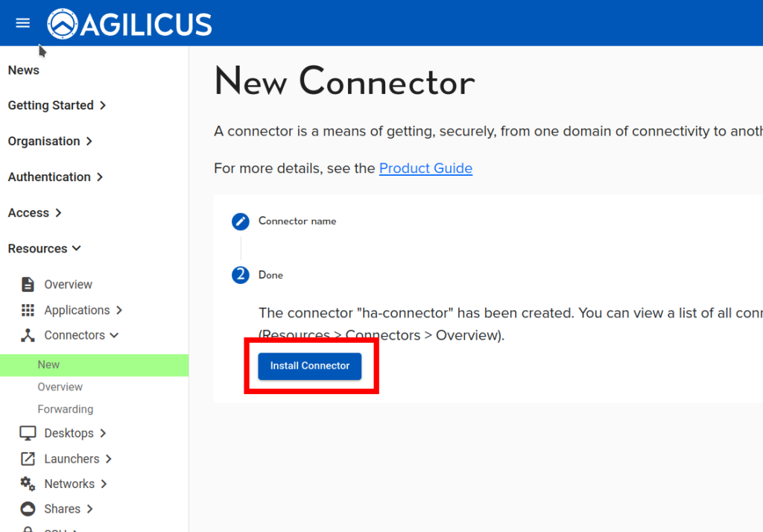Open Connectors Overview submenu item
The image size is (763, 532).
coord(60,387)
